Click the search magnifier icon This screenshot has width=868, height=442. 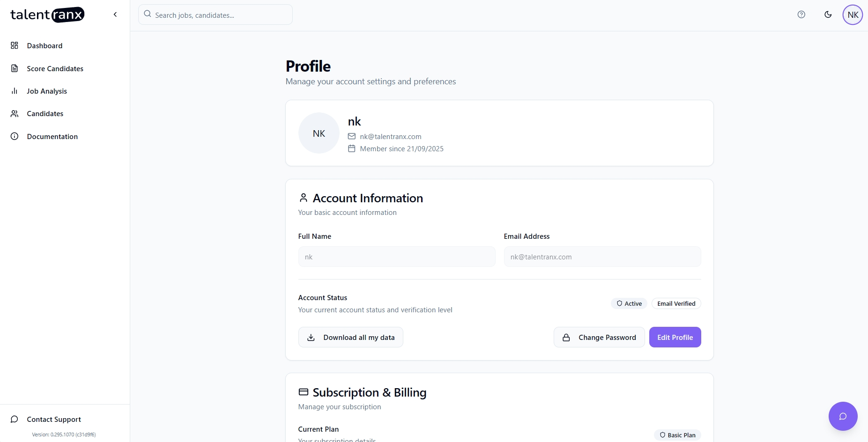tap(147, 14)
